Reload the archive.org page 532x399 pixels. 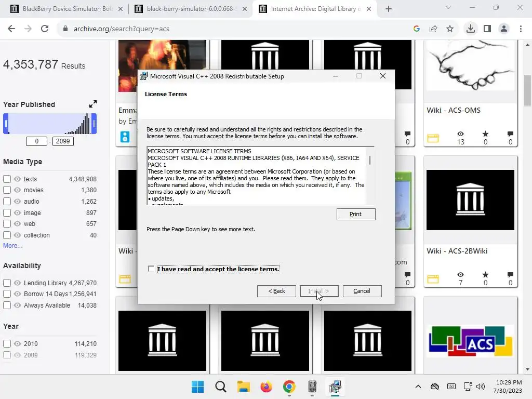(x=45, y=29)
